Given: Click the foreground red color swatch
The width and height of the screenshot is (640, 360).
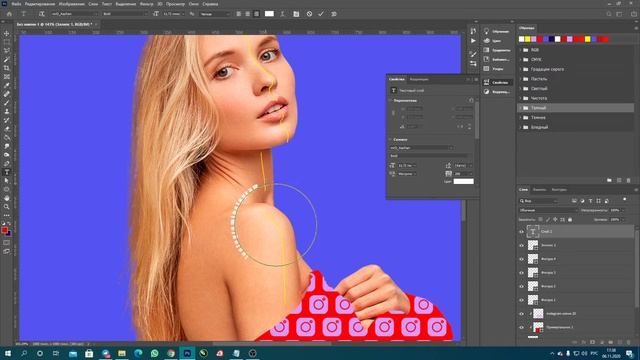Looking at the screenshot, I should (4, 230).
